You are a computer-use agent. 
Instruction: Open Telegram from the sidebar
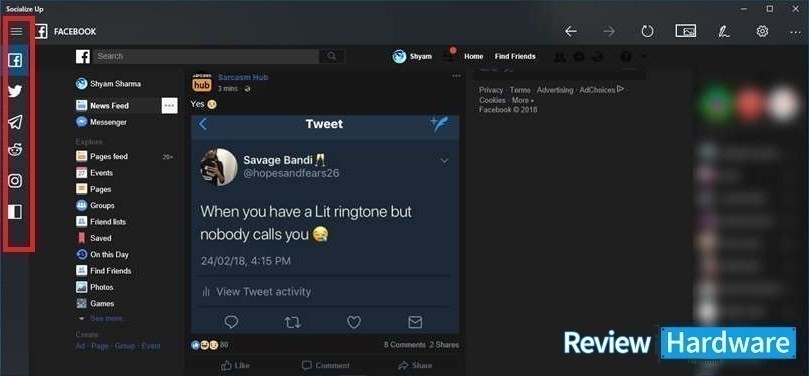[15, 122]
